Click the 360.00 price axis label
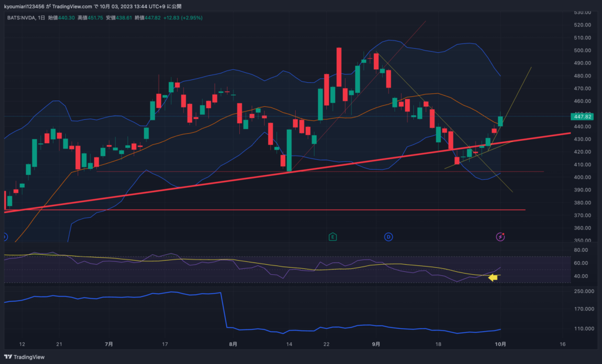This screenshot has width=602, height=364. click(x=583, y=228)
